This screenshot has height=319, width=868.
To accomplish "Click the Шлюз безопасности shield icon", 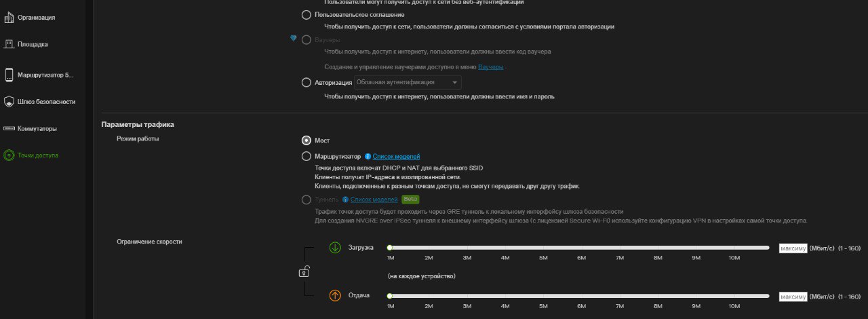I will [x=9, y=102].
